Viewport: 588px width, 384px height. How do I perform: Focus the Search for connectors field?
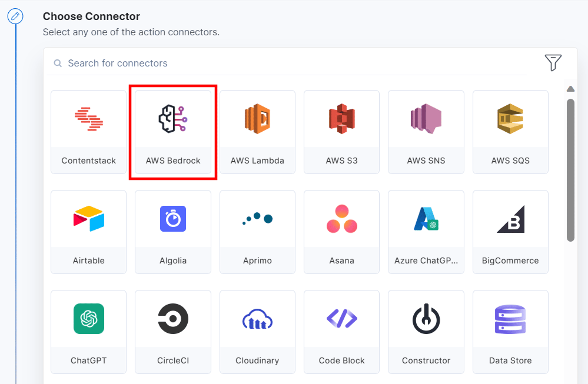tap(287, 63)
